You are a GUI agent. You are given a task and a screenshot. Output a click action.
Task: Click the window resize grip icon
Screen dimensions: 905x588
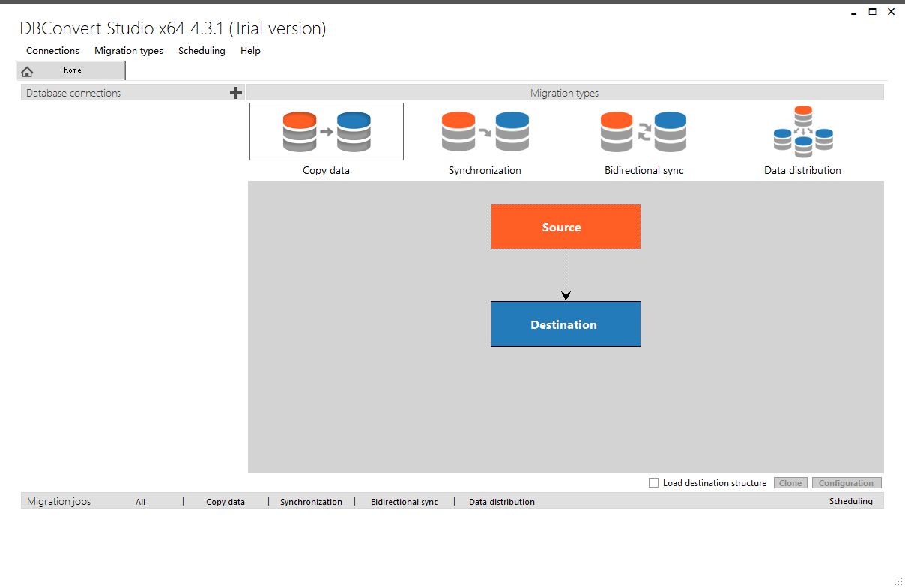898,581
